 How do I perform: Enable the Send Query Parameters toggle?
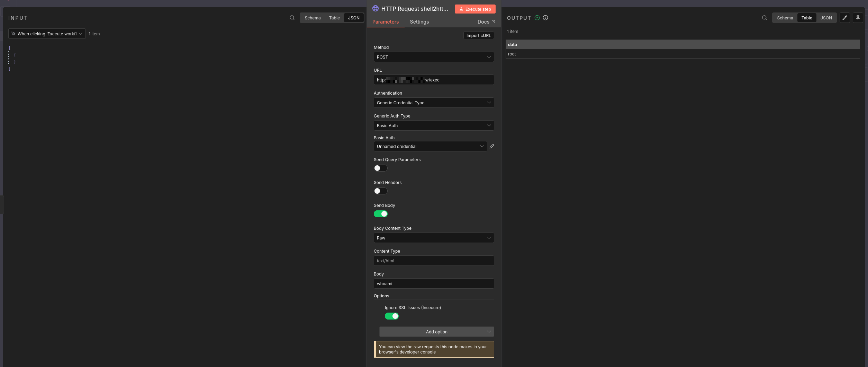point(380,168)
